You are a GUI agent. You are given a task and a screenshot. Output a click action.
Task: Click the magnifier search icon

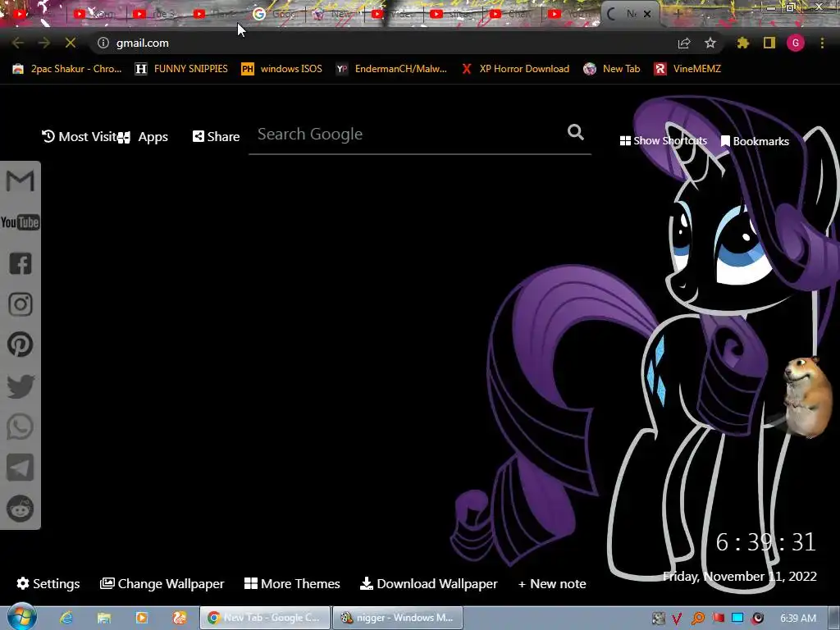click(x=575, y=132)
